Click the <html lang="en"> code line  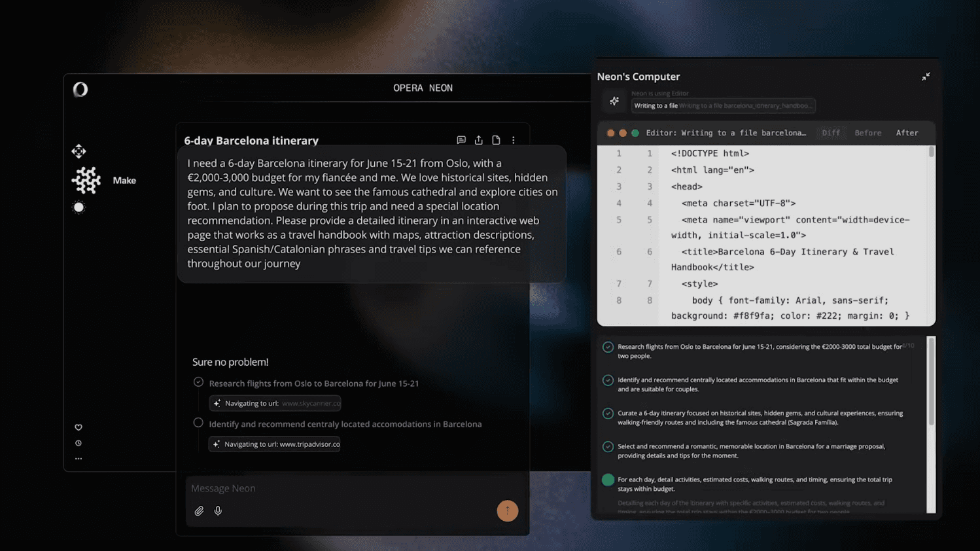point(712,169)
